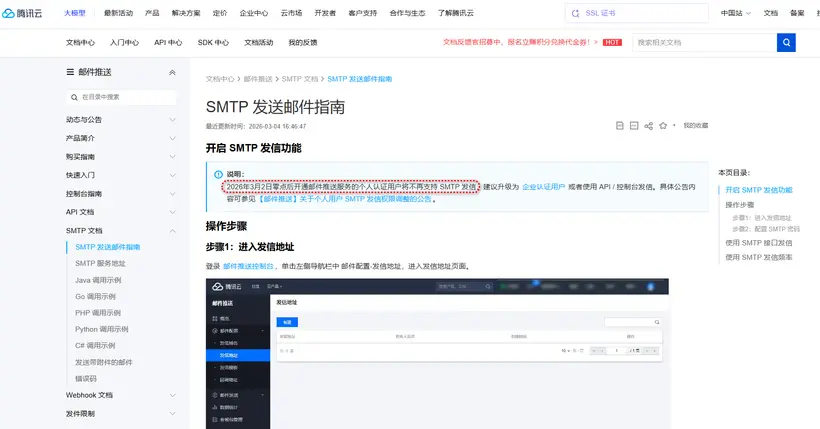Click the hamburger icon beside 邮件推送

[70, 72]
